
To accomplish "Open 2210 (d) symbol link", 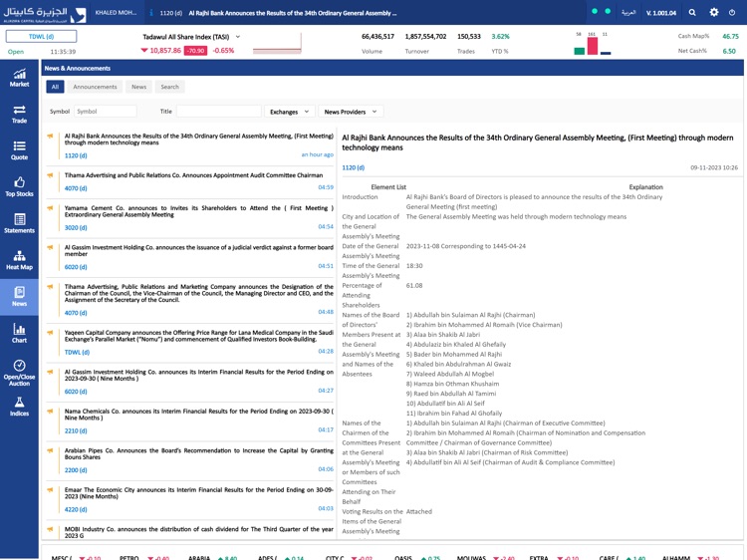I will (x=76, y=430).
